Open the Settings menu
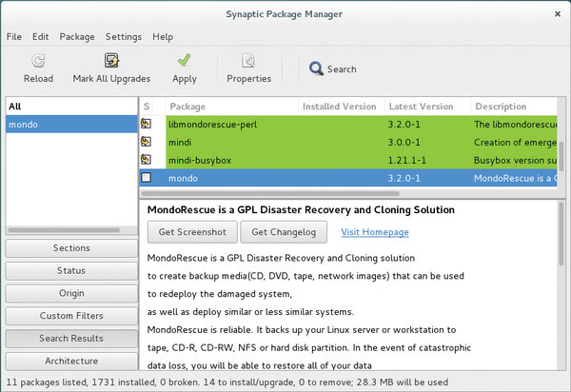 click(124, 37)
